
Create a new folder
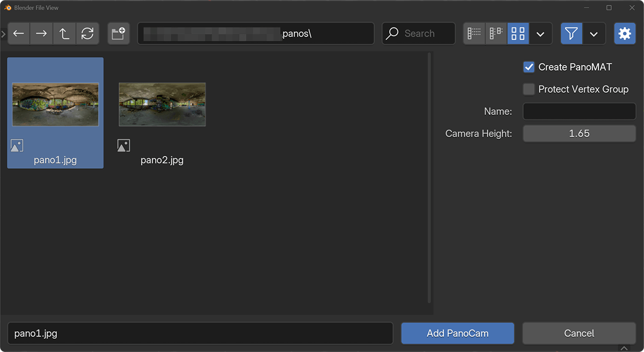118,34
